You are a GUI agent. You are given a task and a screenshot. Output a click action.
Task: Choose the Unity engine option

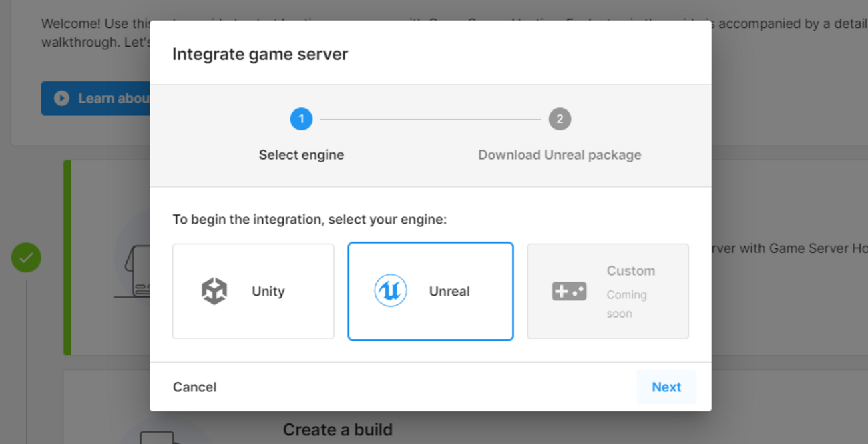(x=253, y=291)
